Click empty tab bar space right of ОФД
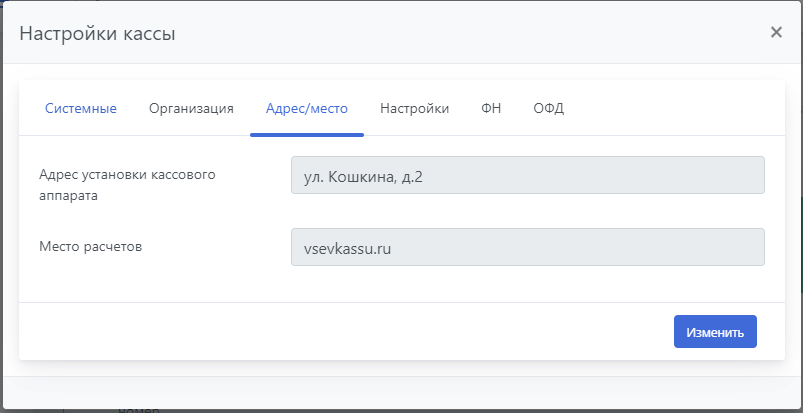803x413 pixels. (x=670, y=108)
